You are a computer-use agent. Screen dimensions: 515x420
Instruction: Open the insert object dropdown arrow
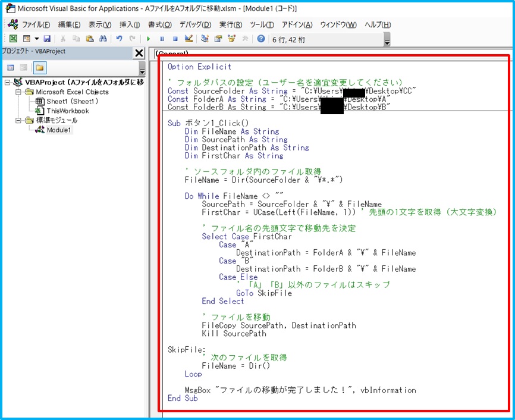pos(37,39)
